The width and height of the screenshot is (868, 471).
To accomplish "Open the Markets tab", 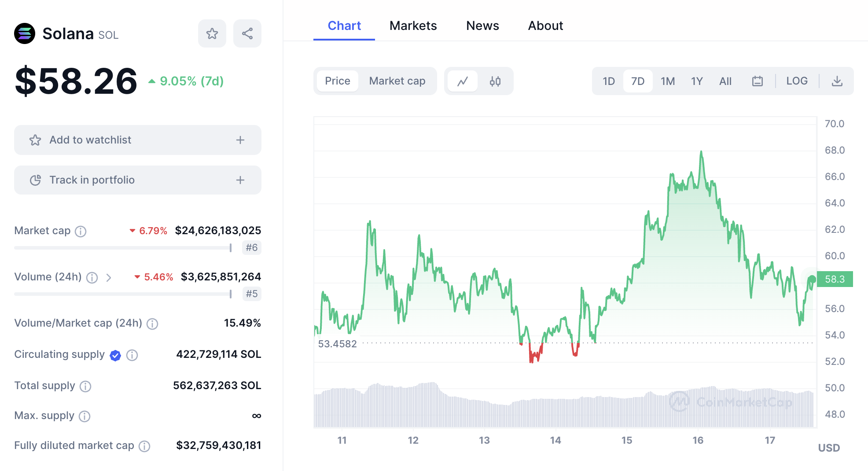I will (x=413, y=26).
